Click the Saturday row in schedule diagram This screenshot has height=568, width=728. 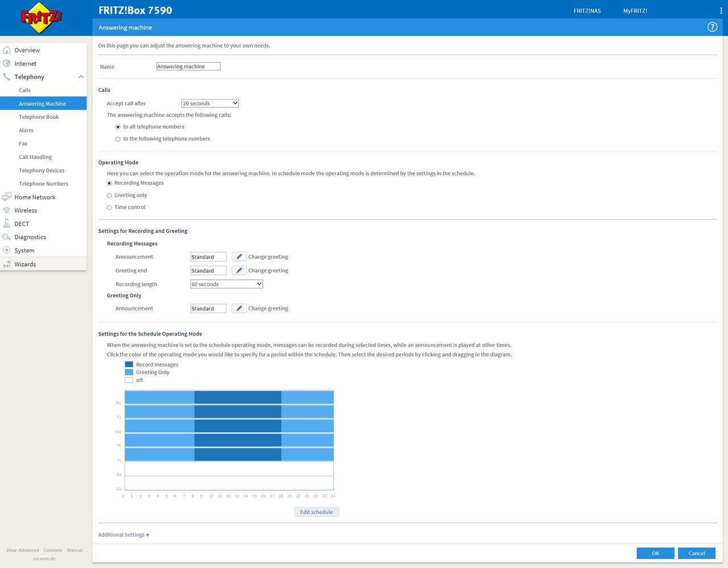click(x=229, y=469)
